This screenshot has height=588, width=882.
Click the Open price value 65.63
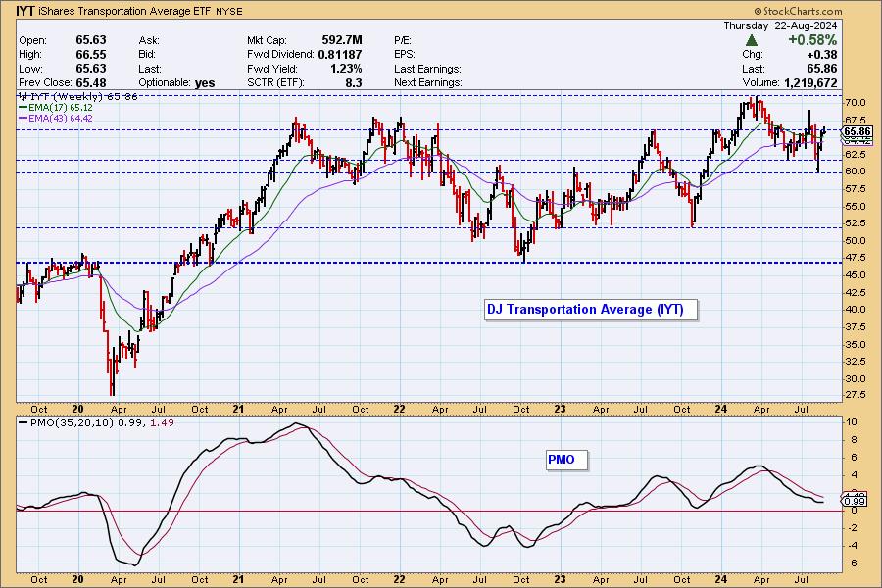point(90,40)
